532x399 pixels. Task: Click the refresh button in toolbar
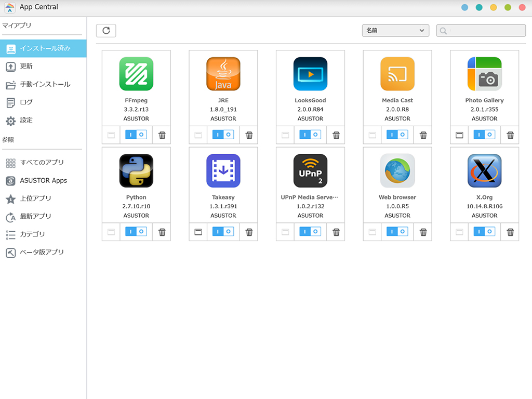click(x=106, y=31)
